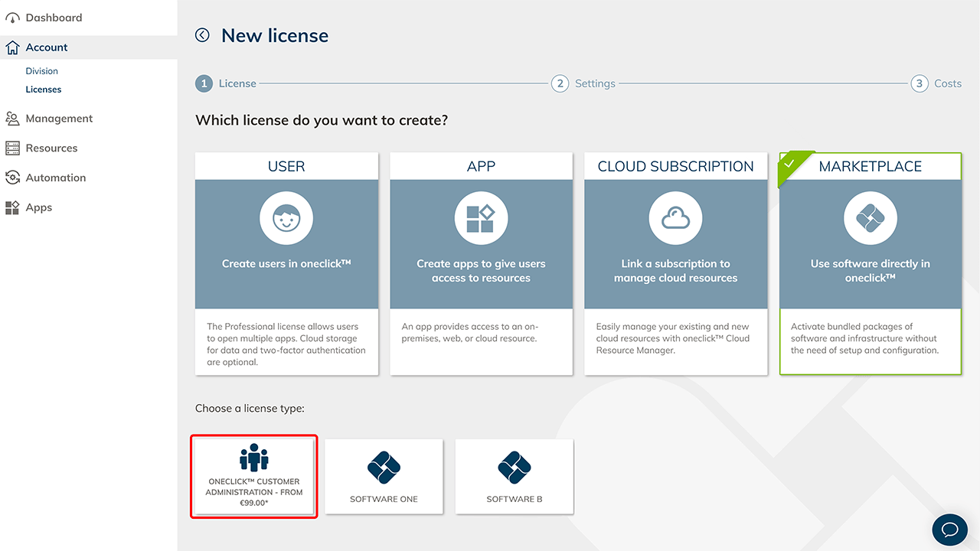Click the Automation cycle icon

tap(12, 178)
